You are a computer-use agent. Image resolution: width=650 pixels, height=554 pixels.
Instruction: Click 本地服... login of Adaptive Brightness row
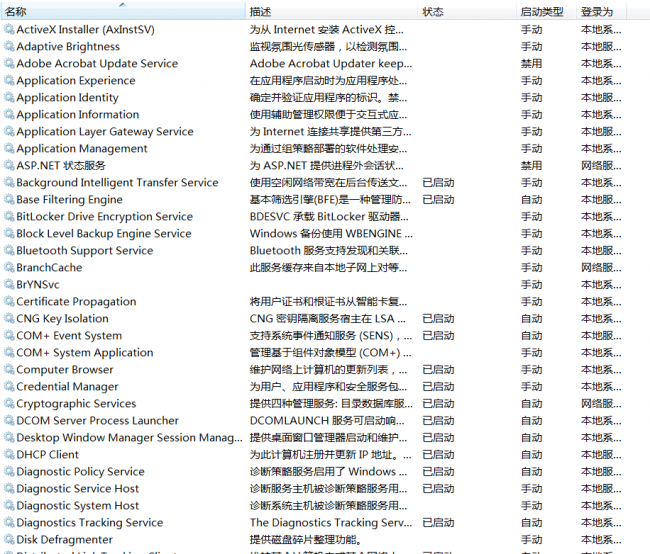pyautogui.click(x=601, y=46)
